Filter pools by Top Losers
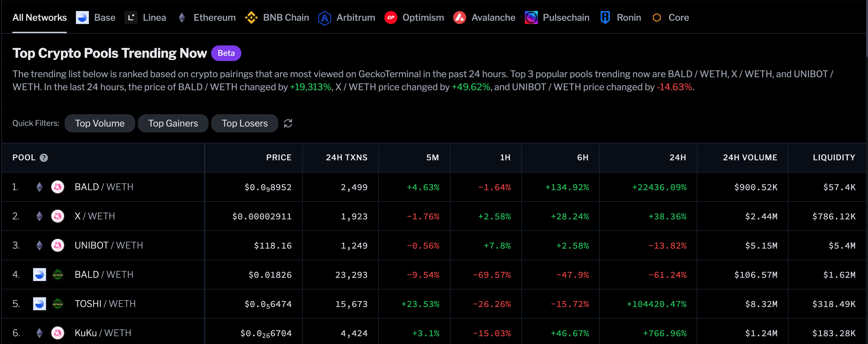This screenshot has width=868, height=344. coord(244,123)
